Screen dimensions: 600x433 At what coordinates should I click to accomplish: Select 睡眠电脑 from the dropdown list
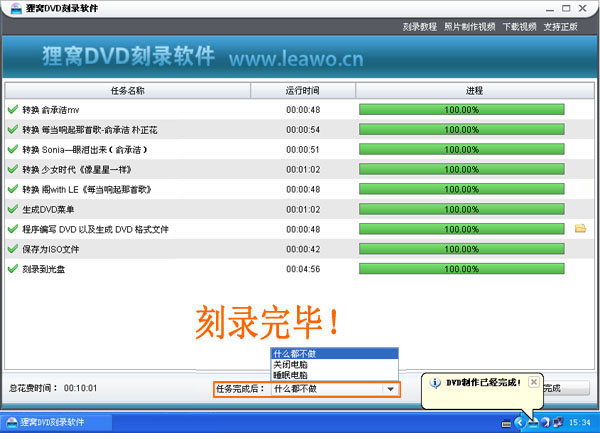[334, 375]
